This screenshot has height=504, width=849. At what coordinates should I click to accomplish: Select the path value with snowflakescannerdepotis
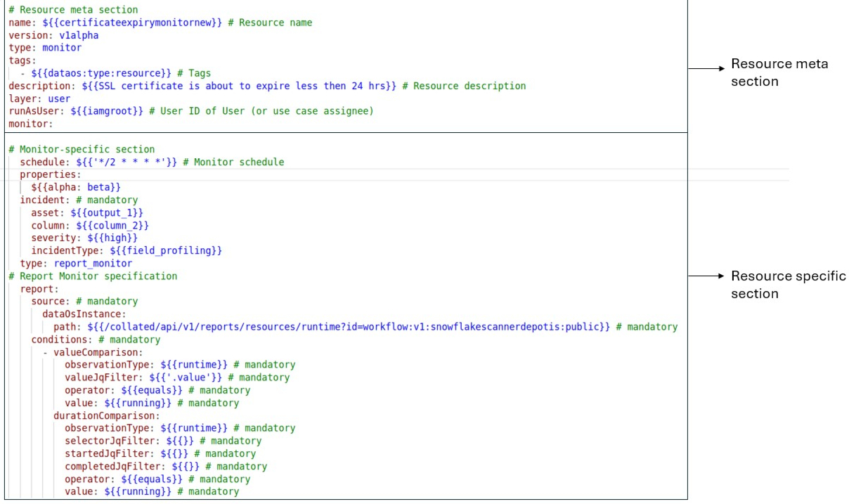(349, 326)
